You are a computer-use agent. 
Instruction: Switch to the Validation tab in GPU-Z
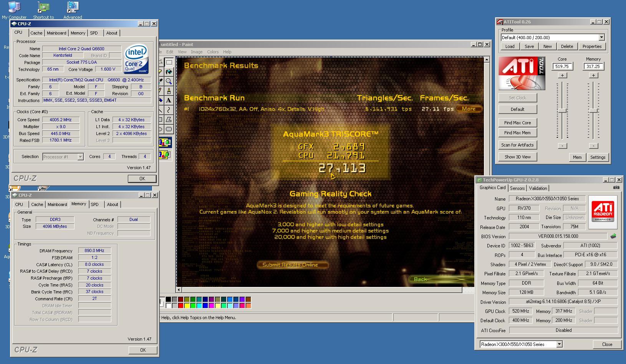point(538,188)
